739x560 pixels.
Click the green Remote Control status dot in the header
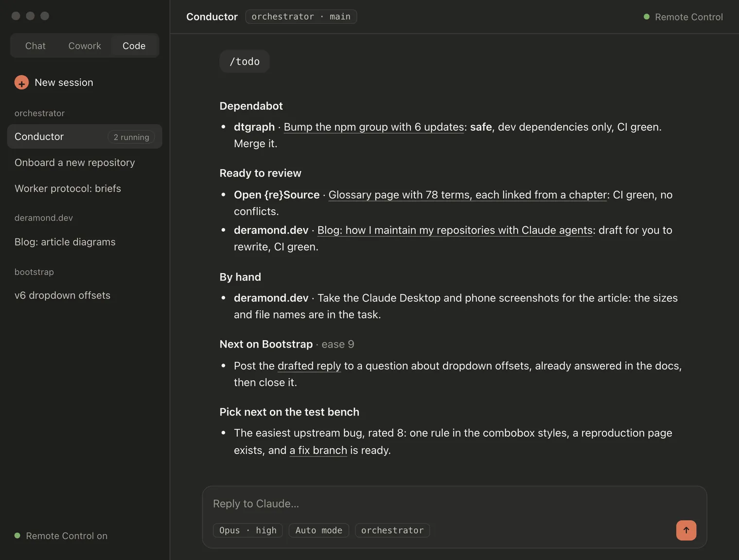pyautogui.click(x=647, y=17)
